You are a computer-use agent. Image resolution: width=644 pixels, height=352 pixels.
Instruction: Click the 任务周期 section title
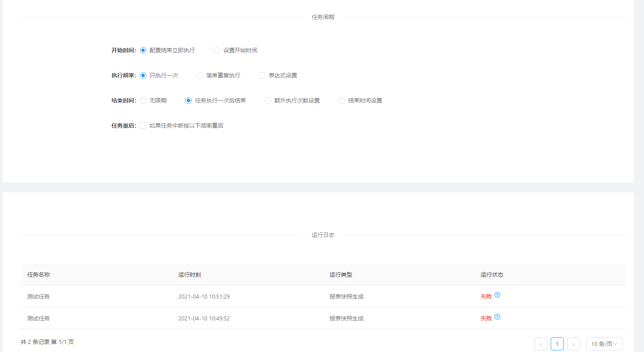[323, 17]
